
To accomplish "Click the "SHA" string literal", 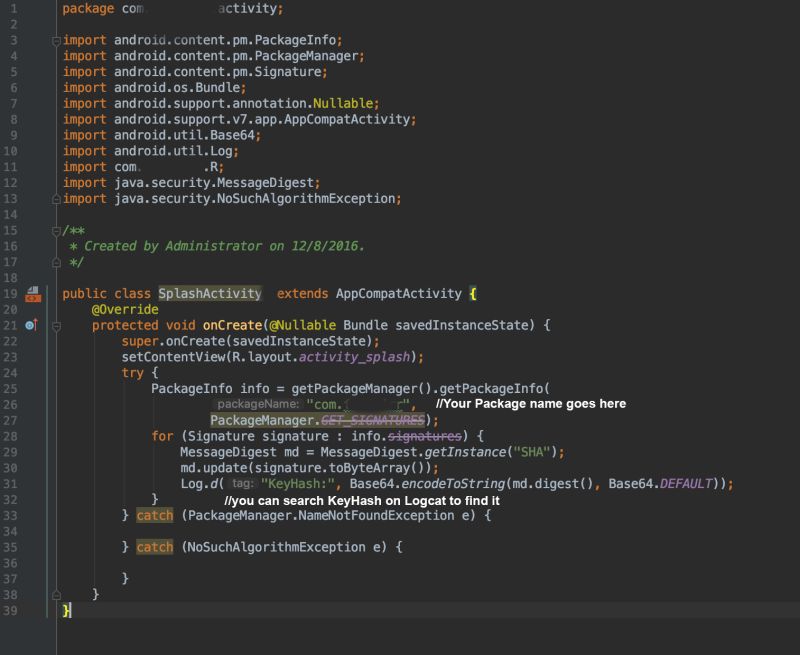I will (531, 451).
